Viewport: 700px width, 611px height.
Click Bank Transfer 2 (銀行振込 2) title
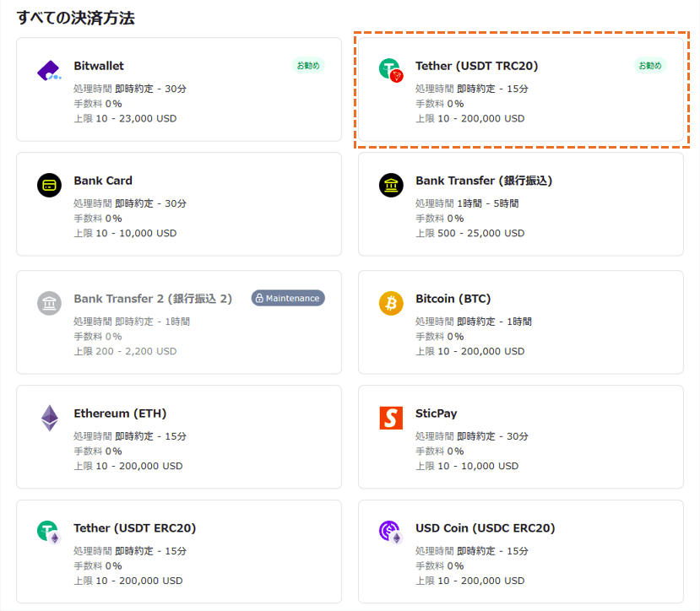point(153,298)
